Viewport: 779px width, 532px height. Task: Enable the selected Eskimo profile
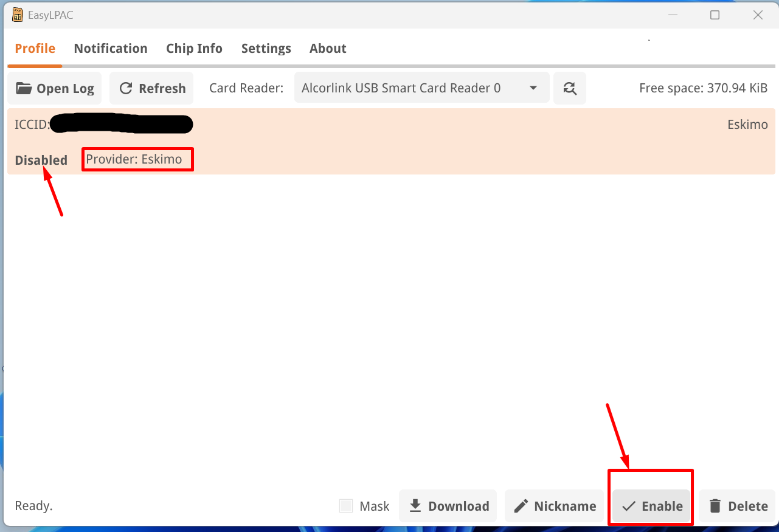(652, 506)
